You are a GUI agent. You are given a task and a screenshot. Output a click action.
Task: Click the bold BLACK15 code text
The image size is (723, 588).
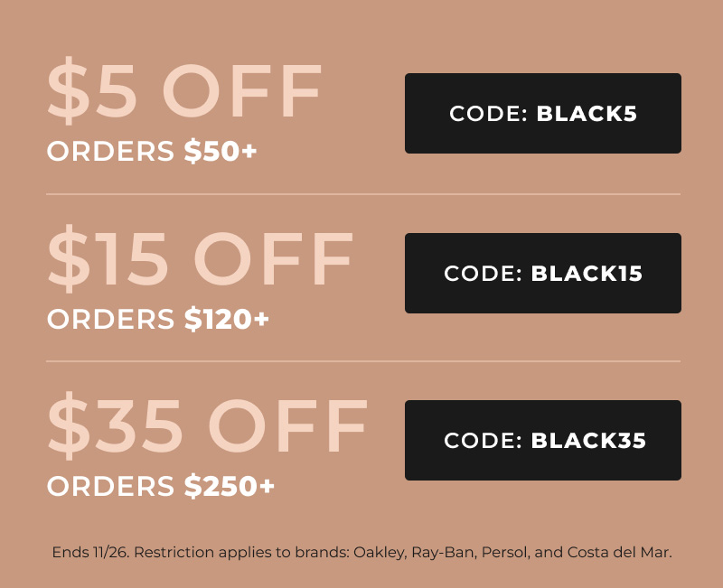(x=587, y=274)
